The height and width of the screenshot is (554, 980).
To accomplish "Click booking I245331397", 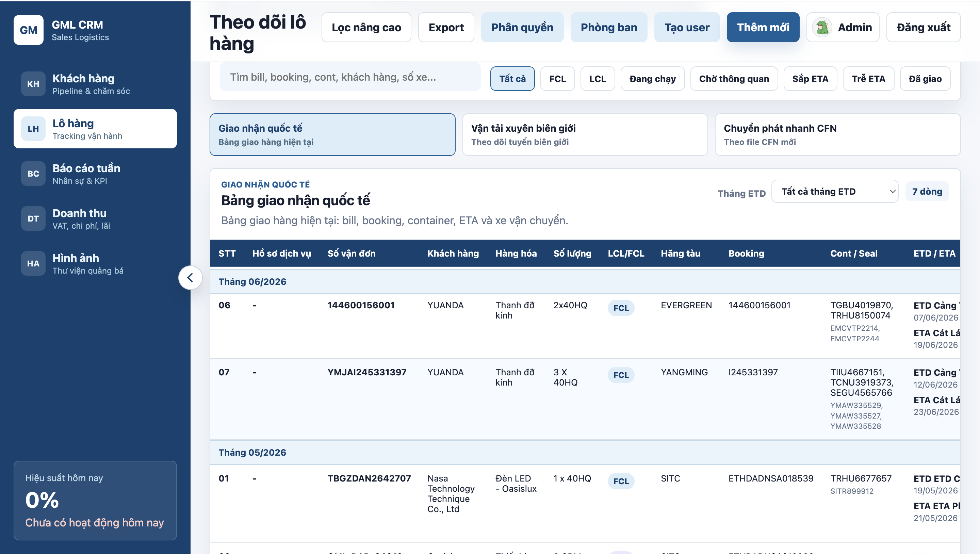I will (753, 372).
